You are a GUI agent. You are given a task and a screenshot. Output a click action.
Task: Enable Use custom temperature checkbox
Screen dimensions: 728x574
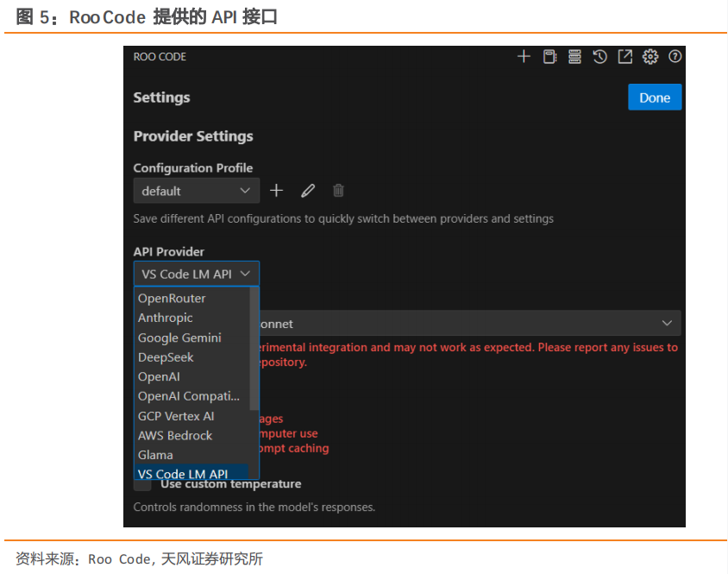pos(142,484)
